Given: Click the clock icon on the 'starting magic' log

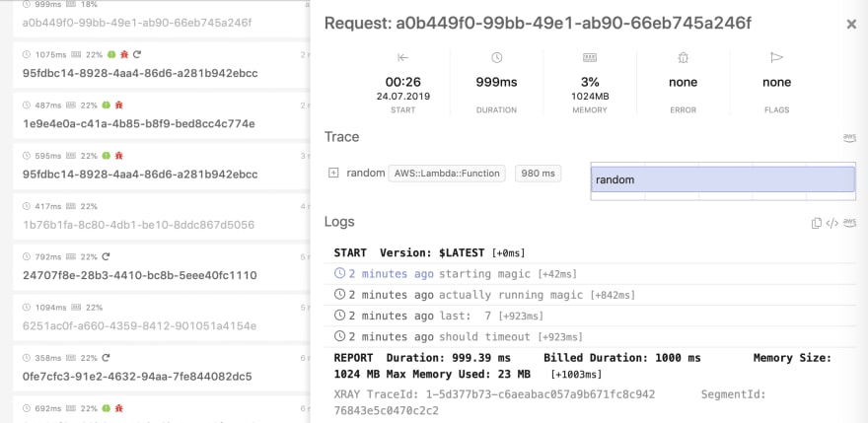Looking at the screenshot, I should tap(339, 273).
